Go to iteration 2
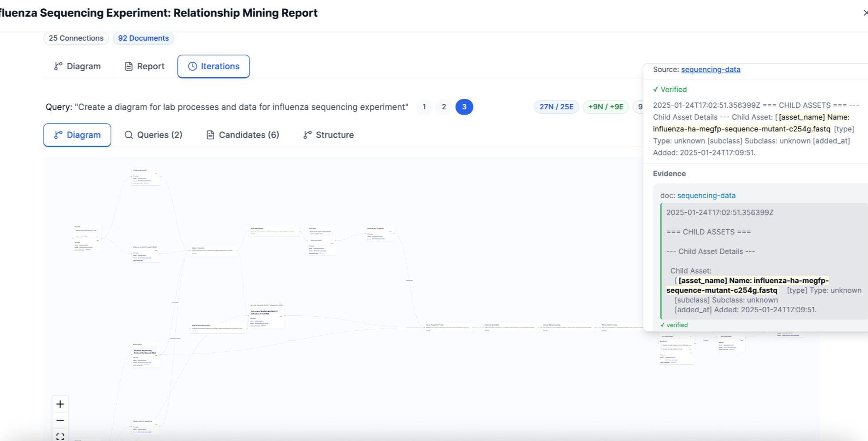868x441 pixels. coord(444,107)
